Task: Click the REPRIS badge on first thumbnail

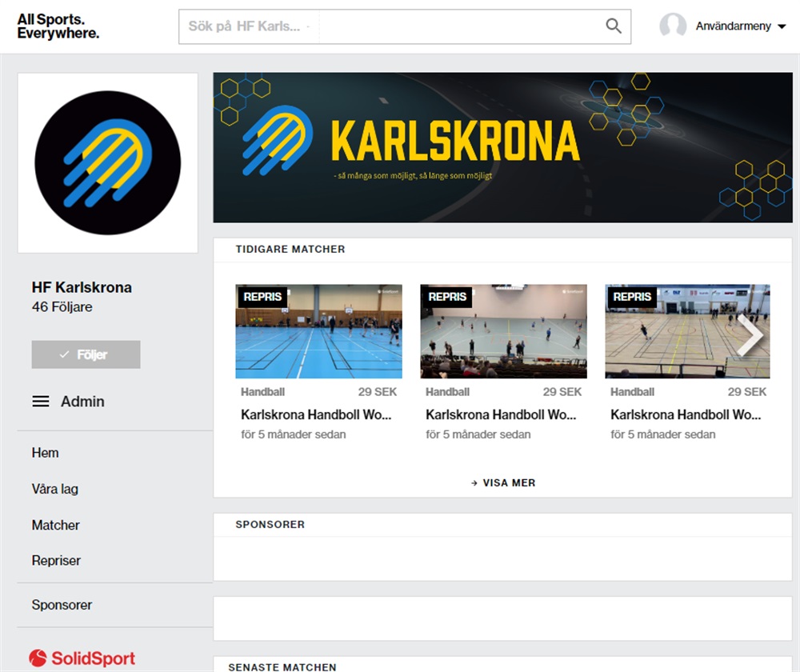Action: (262, 297)
